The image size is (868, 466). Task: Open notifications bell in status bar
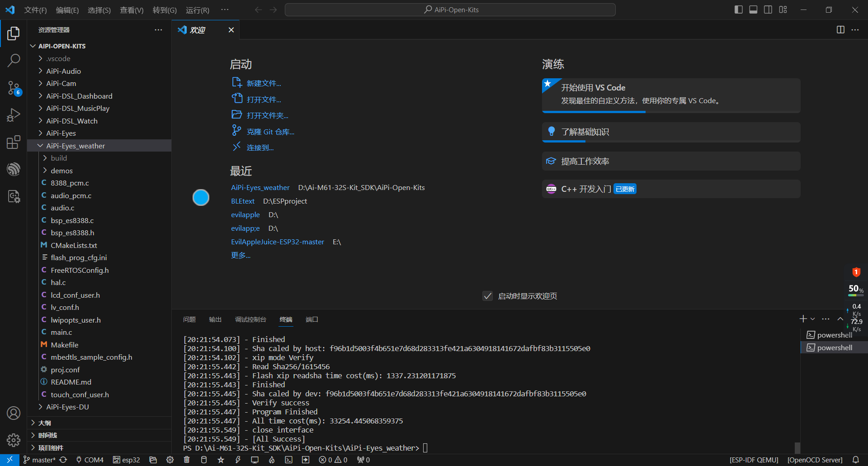[x=856, y=460]
